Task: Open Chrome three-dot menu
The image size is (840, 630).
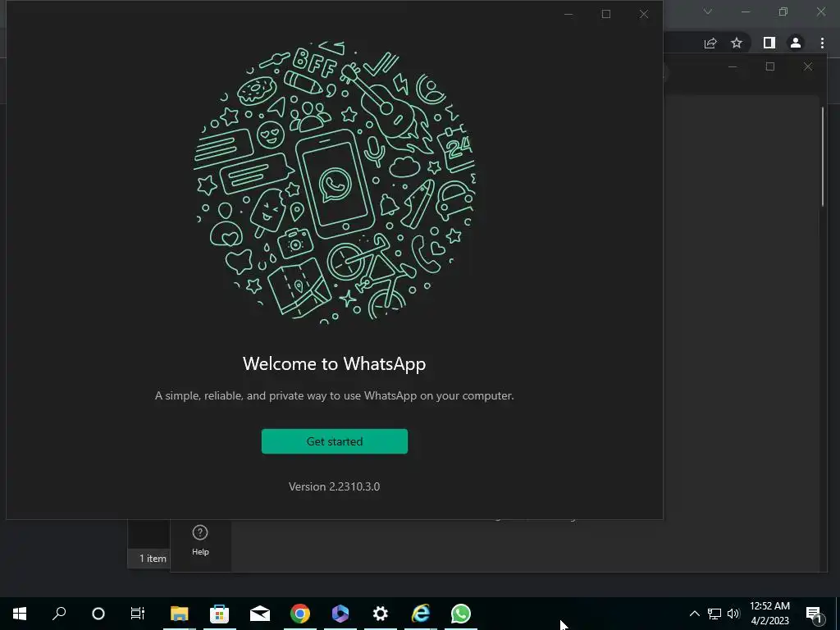Action: (x=822, y=43)
